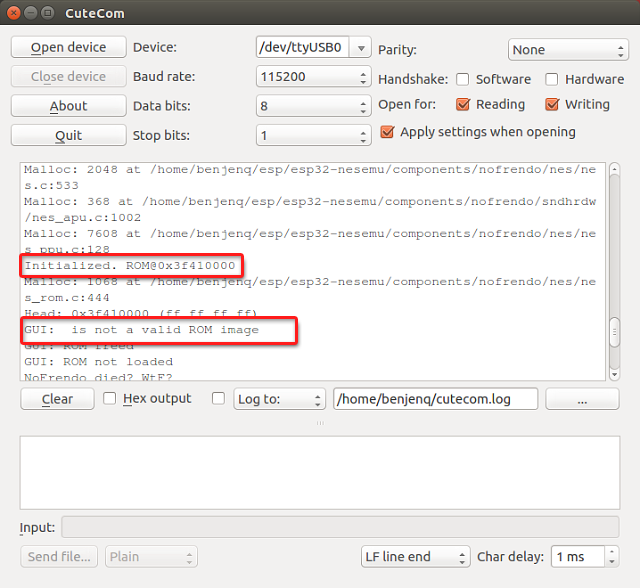The width and height of the screenshot is (640, 588).
Task: Increase the Char delay spinner
Action: pos(611,552)
